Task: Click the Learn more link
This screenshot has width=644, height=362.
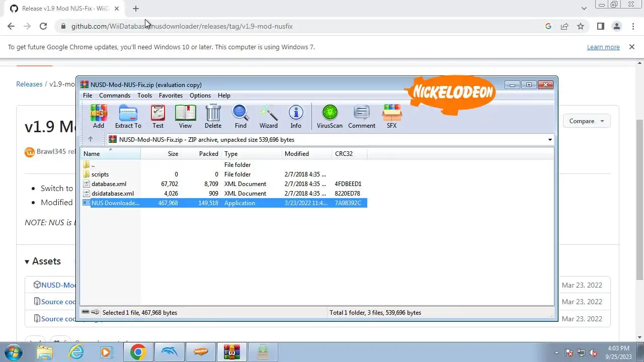Action: pyautogui.click(x=603, y=47)
